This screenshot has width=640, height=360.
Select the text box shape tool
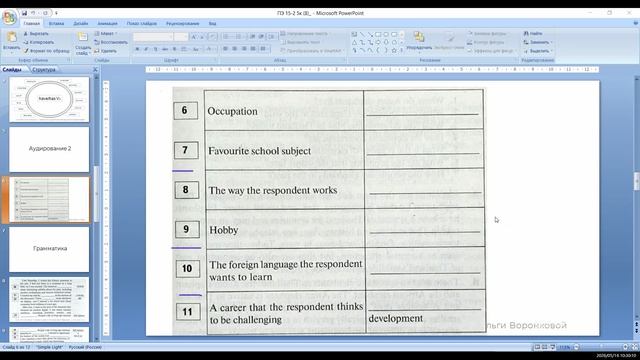coord(354,34)
